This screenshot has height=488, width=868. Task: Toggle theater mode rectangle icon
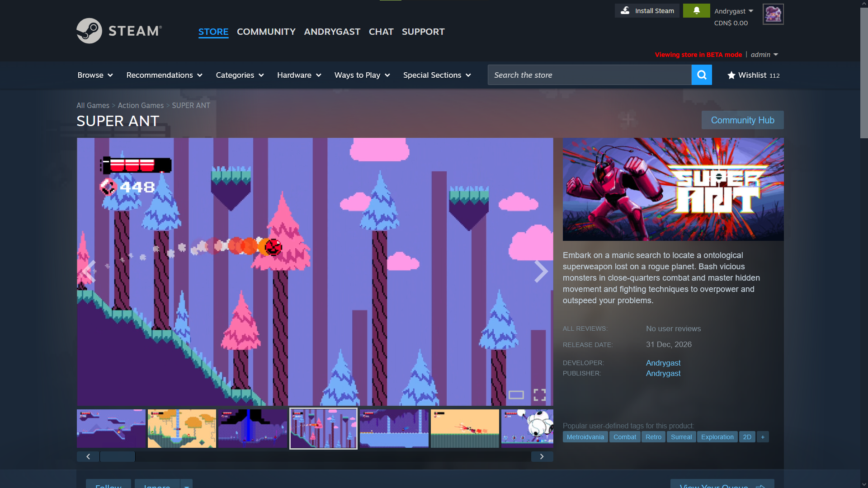coord(516,395)
